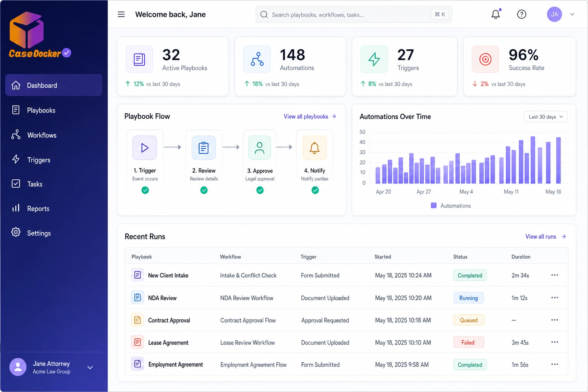
Task: Click the Automations card icon
Action: [x=257, y=59]
